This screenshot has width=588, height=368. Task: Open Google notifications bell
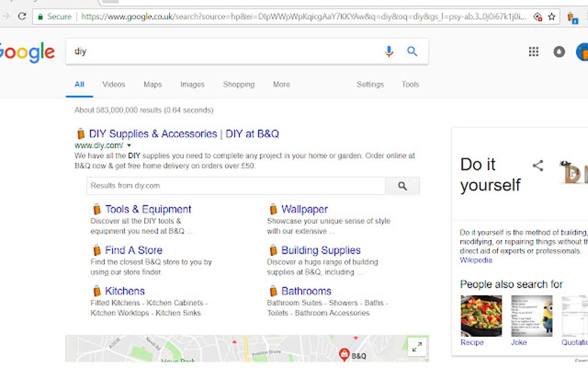click(x=559, y=51)
